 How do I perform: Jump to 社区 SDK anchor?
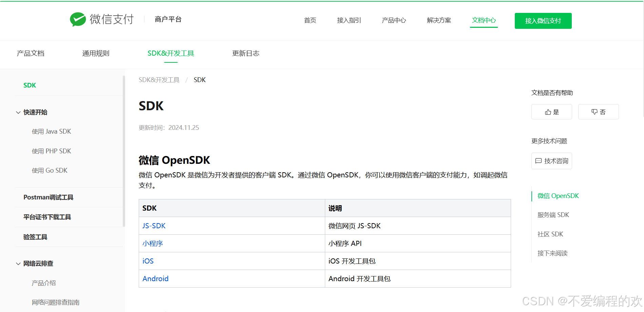(x=550, y=234)
